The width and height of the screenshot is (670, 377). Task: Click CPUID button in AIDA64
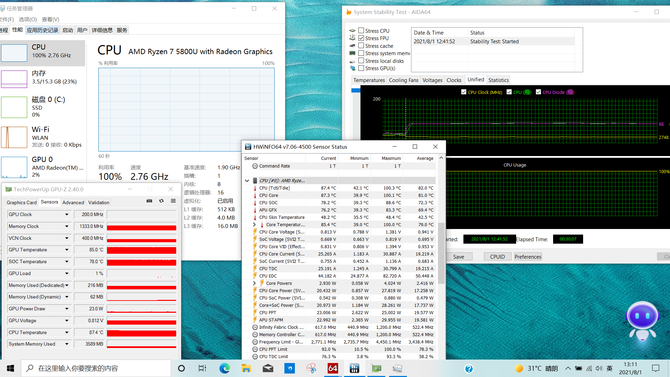pyautogui.click(x=497, y=256)
